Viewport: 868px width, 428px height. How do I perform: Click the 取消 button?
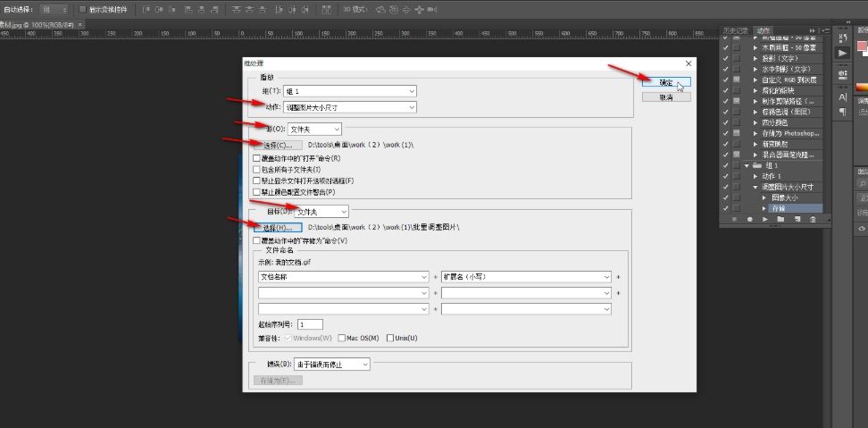(x=666, y=97)
